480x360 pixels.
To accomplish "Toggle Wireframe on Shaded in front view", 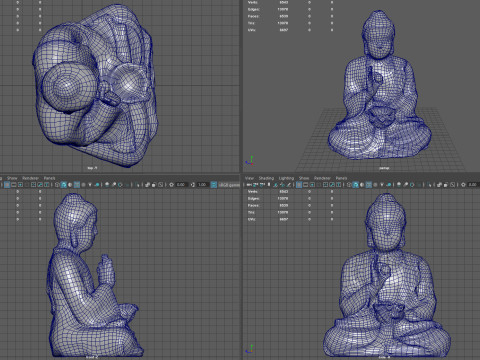I will click(x=369, y=184).
